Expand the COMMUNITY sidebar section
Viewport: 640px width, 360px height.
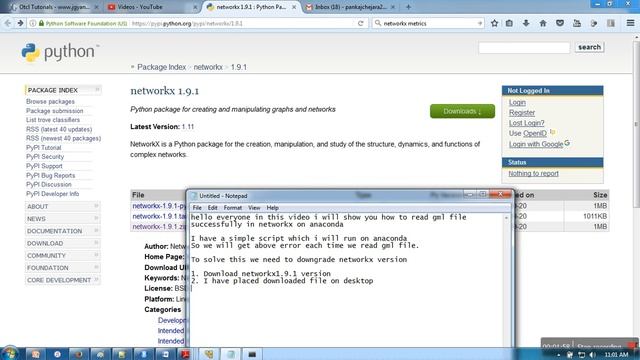[63, 255]
